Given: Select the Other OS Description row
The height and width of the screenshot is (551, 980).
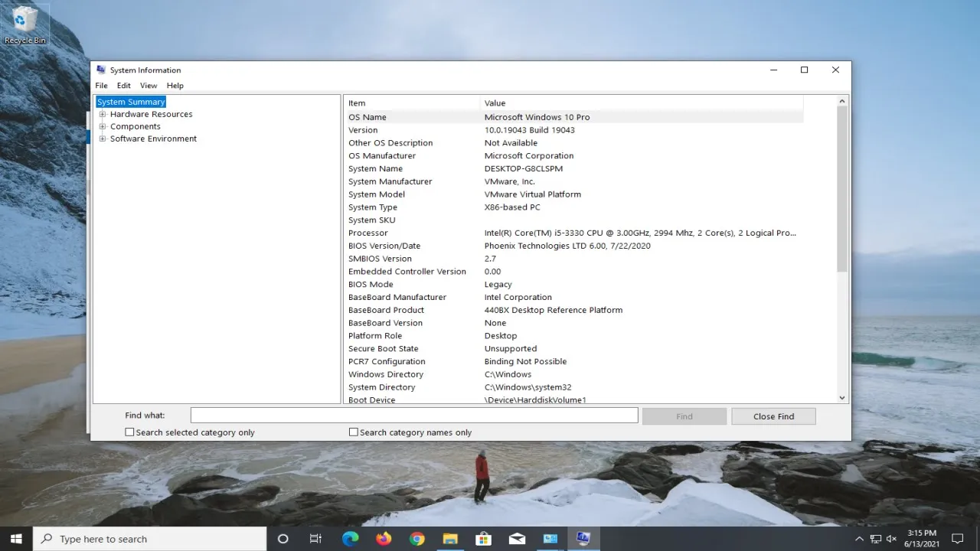Looking at the screenshot, I should coord(573,143).
